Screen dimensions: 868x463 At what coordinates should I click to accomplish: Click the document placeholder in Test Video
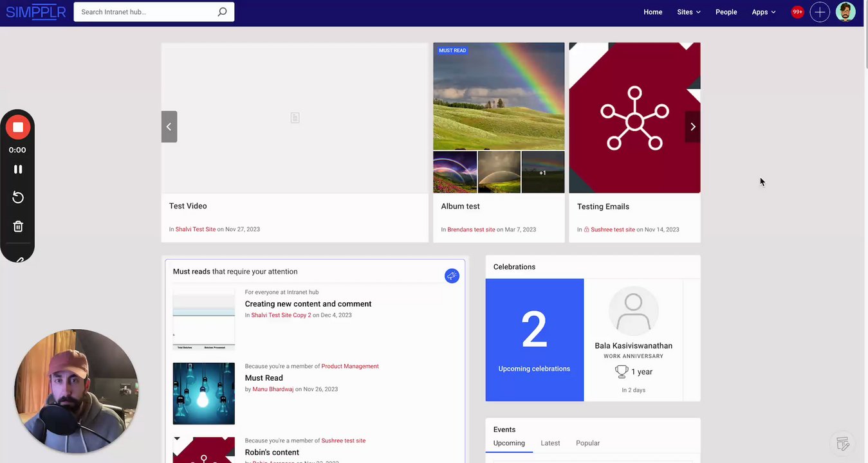click(x=295, y=118)
